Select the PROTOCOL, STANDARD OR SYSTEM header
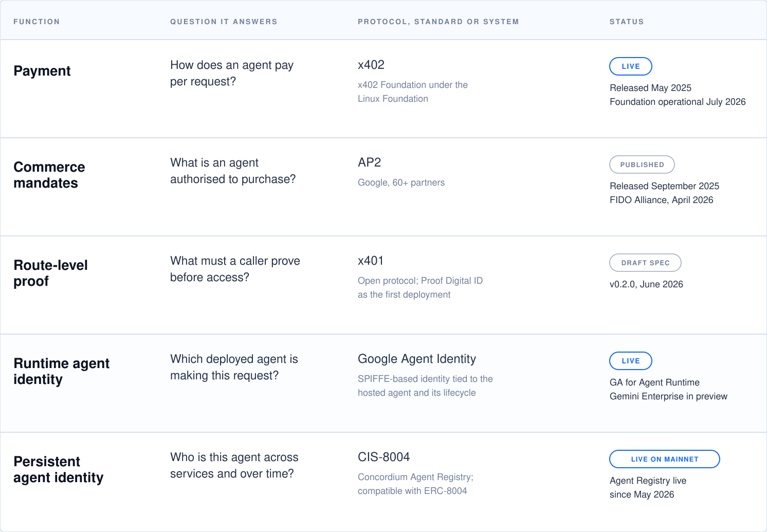Image resolution: width=767 pixels, height=532 pixels. pos(439,22)
